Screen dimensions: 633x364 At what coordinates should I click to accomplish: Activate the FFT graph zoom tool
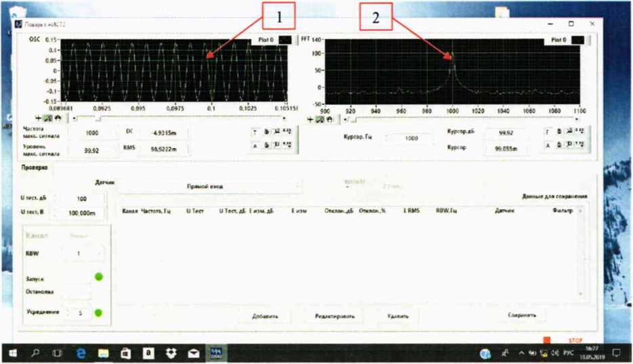tap(320, 119)
